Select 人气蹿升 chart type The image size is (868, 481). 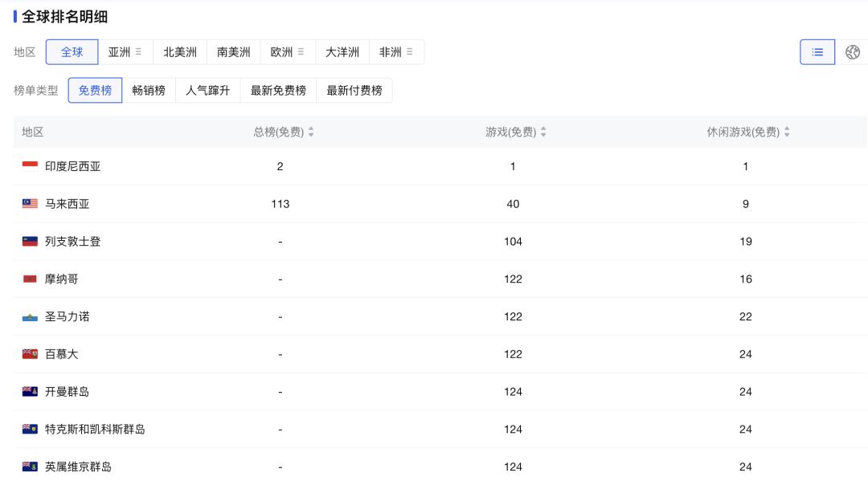pyautogui.click(x=207, y=90)
